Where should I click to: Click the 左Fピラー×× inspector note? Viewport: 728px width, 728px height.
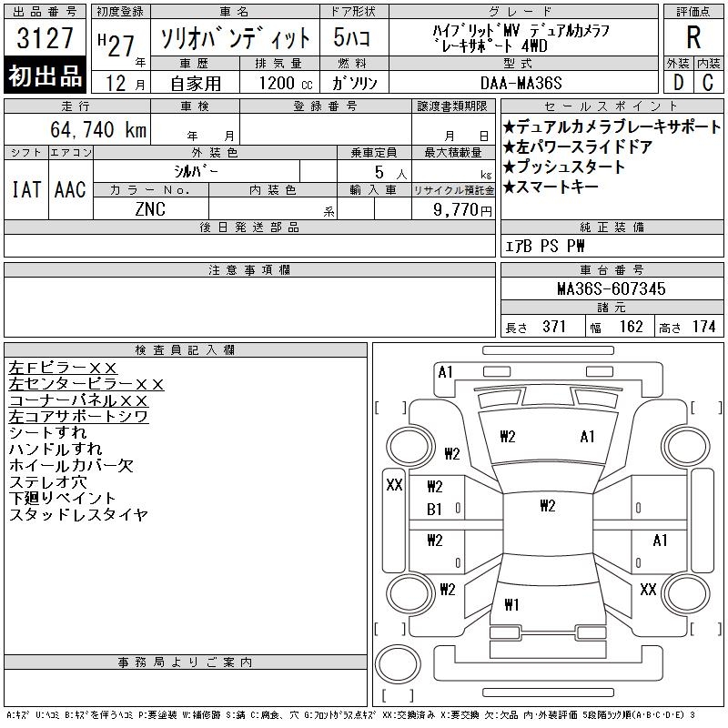click(x=64, y=368)
